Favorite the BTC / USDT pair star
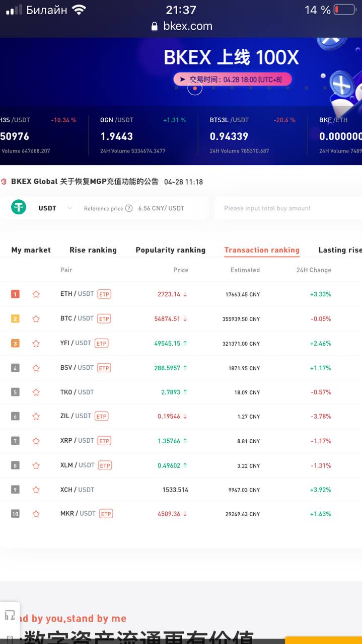The height and width of the screenshot is (644, 362). point(36,319)
